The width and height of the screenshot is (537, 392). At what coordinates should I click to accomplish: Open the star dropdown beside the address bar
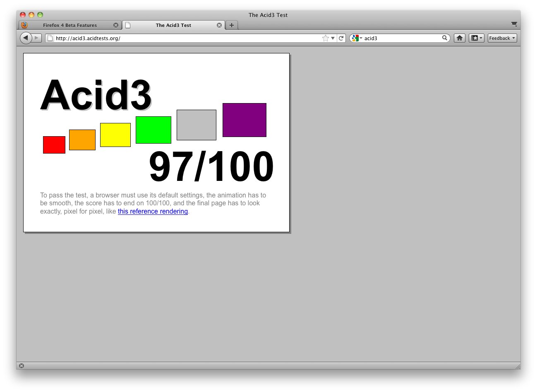click(333, 38)
